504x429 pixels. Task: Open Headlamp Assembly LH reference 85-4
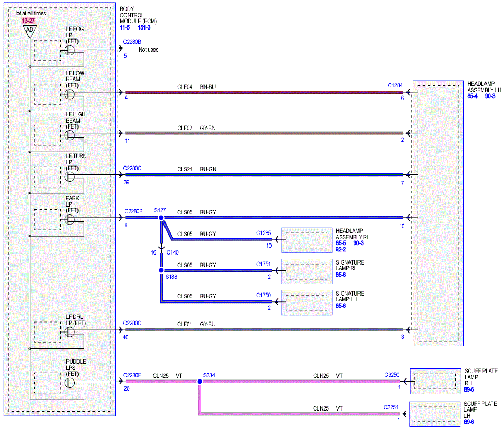[472, 96]
